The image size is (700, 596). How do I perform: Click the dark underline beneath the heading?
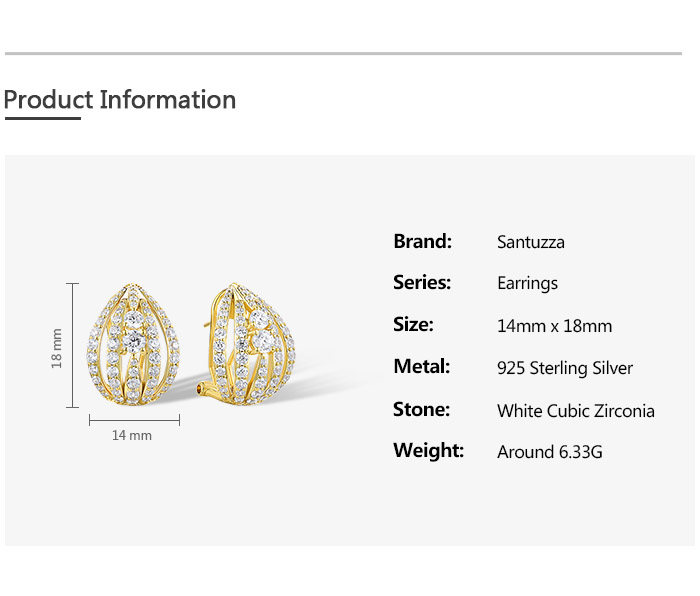point(43,118)
